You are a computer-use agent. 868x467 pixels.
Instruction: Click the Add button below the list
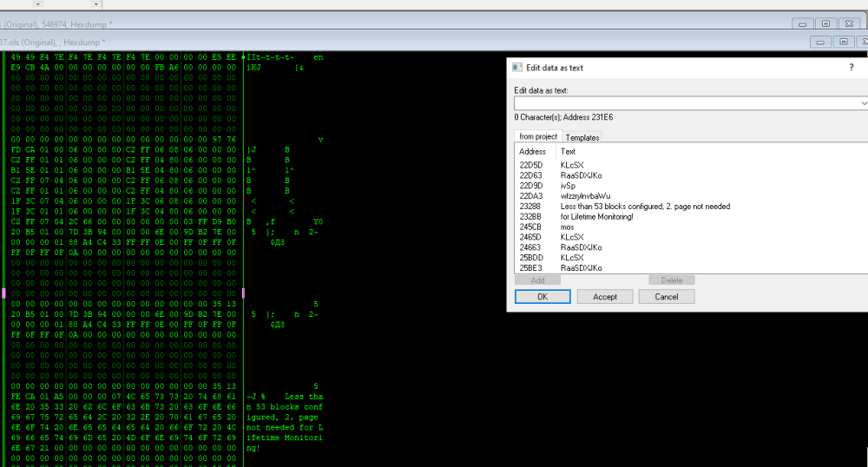click(x=537, y=280)
